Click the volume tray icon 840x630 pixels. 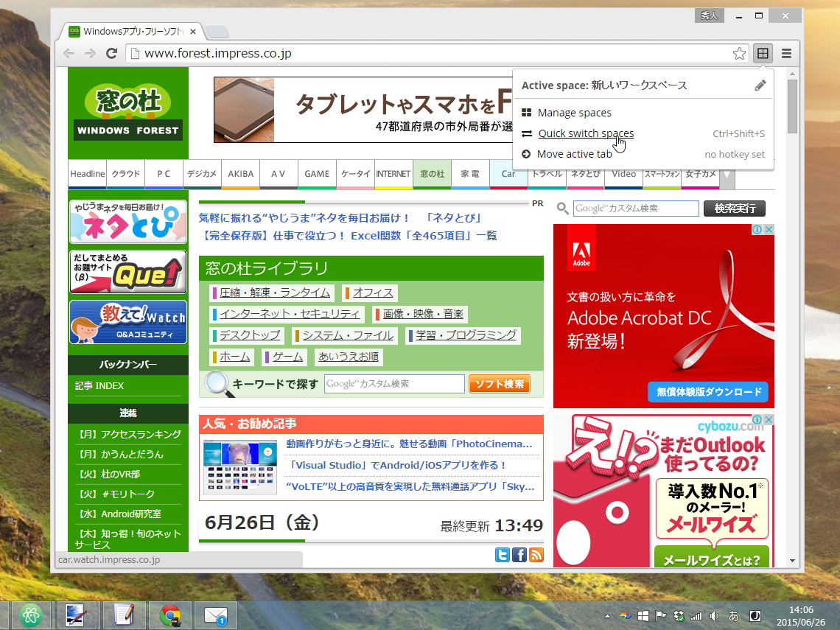pos(714,616)
